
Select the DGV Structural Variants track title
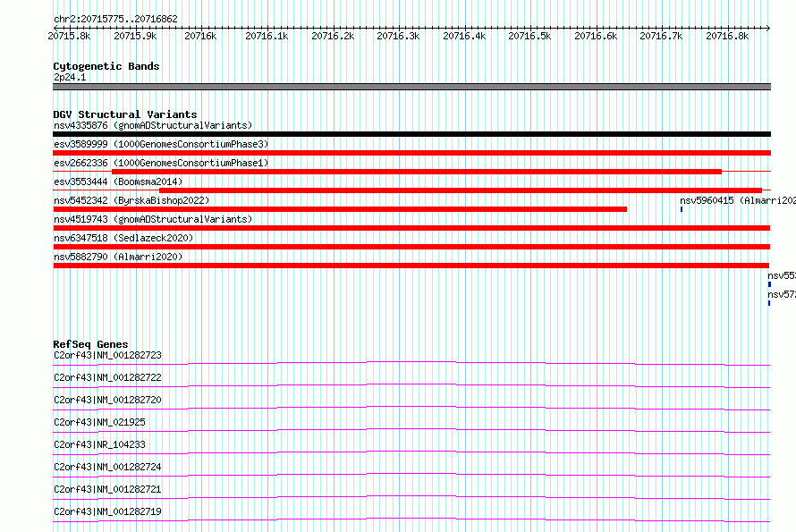click(125, 114)
